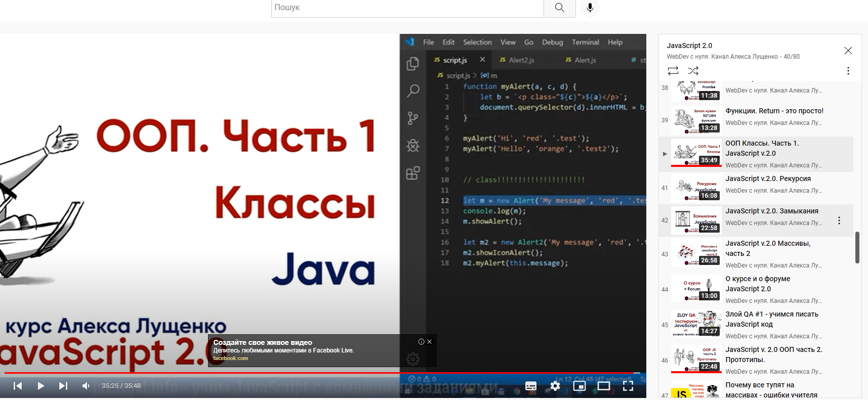The height and width of the screenshot is (400, 868).
Task: Play the previous video in player
Action: tap(18, 386)
